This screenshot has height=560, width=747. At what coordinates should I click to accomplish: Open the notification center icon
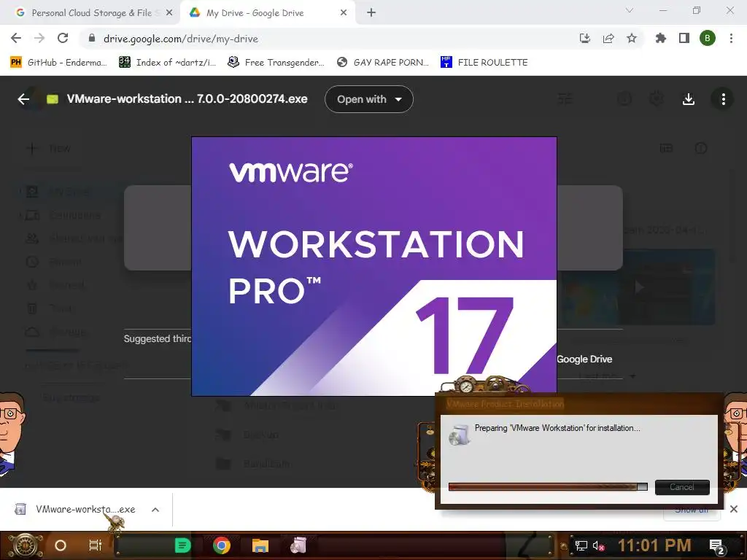tap(718, 546)
